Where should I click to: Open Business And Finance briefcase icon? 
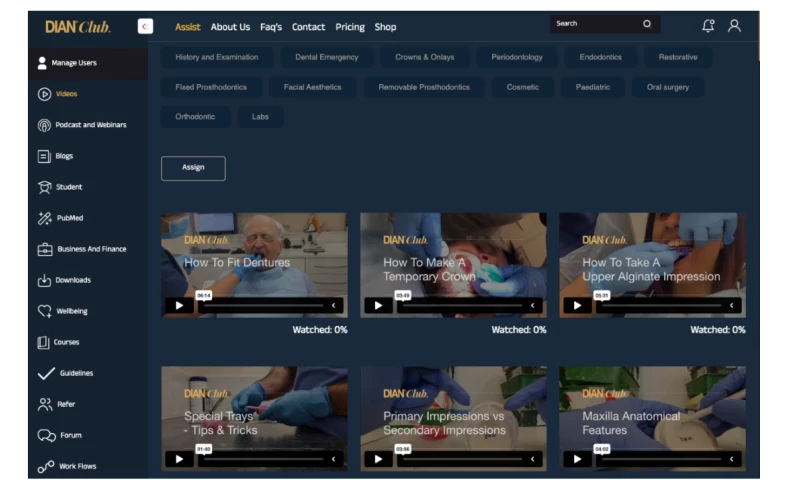(44, 249)
